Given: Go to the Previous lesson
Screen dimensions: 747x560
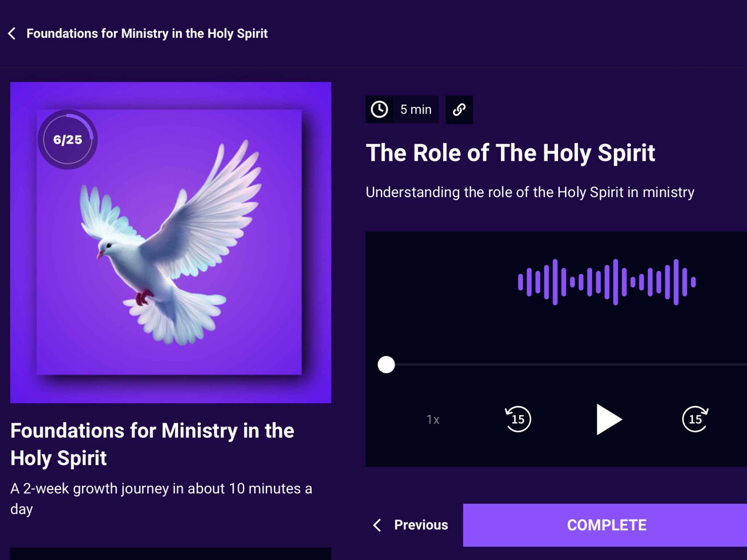Looking at the screenshot, I should (x=410, y=525).
